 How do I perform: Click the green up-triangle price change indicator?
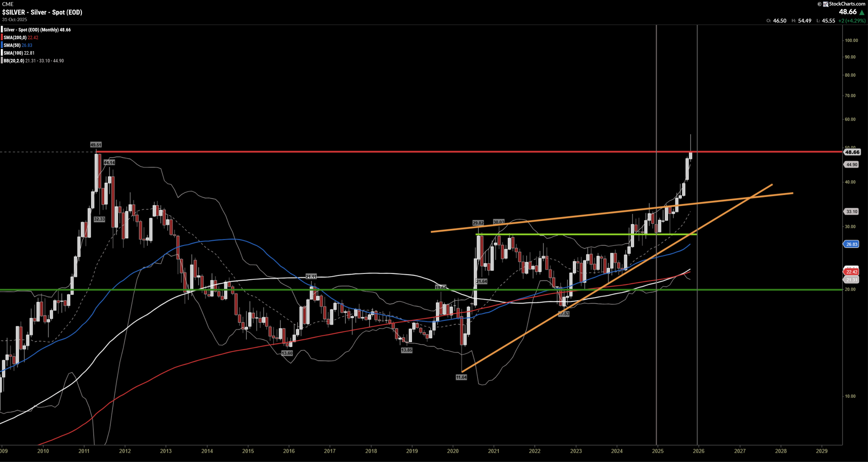(862, 13)
